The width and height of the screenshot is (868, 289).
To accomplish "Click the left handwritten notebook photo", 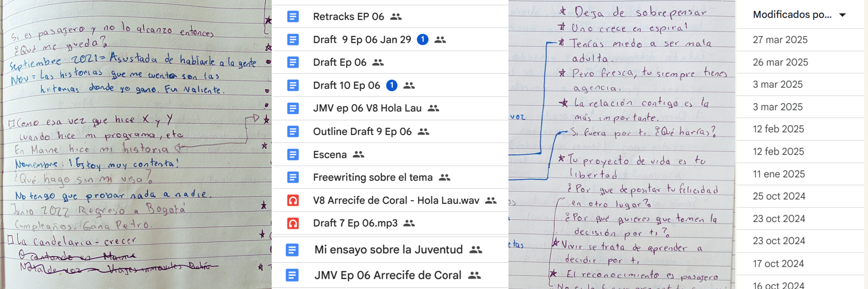I will 135,145.
